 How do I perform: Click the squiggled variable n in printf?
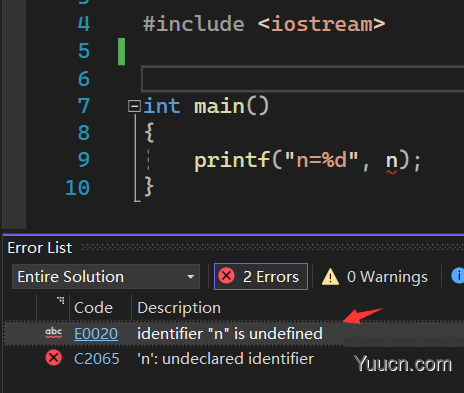click(x=391, y=161)
